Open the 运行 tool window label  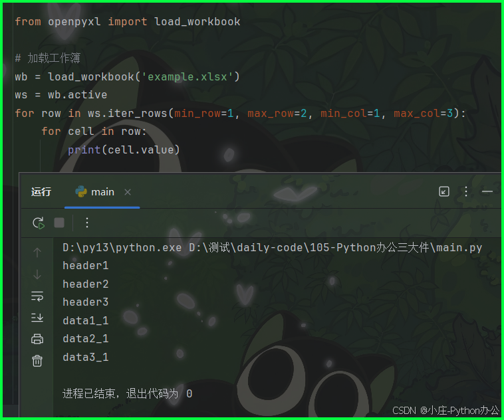tap(41, 192)
